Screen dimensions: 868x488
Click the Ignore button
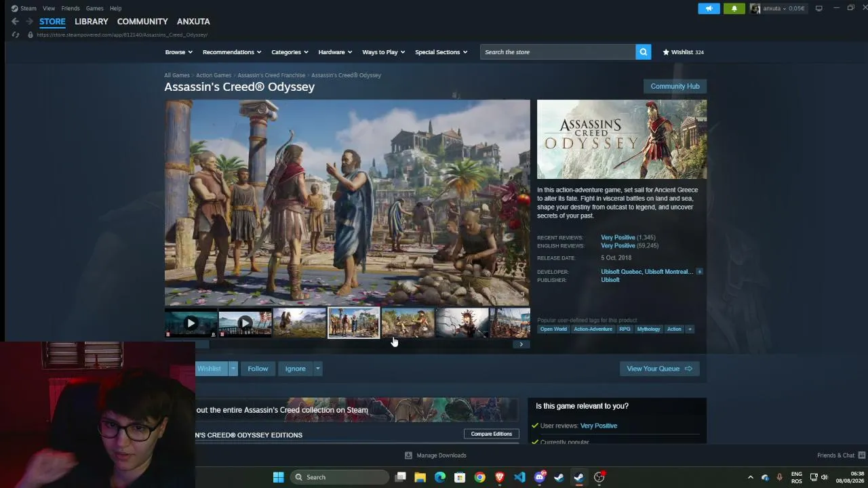pos(295,369)
